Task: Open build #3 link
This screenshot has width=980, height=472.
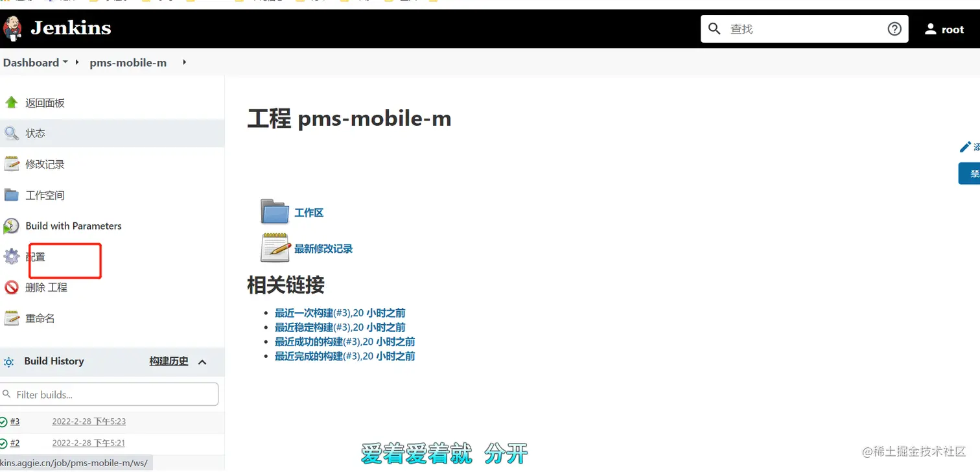Action: (15, 421)
